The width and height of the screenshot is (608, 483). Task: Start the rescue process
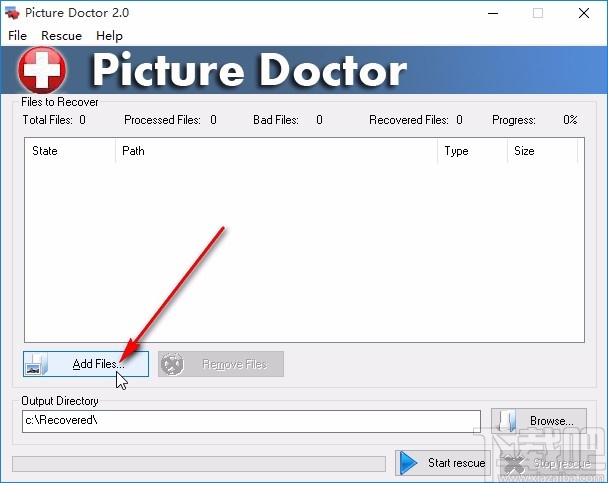(442, 463)
